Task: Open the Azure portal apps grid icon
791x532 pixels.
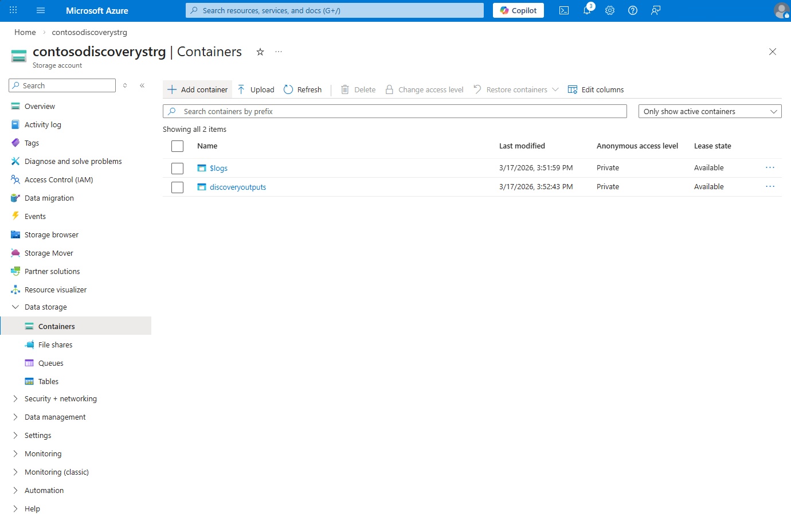Action: click(13, 10)
